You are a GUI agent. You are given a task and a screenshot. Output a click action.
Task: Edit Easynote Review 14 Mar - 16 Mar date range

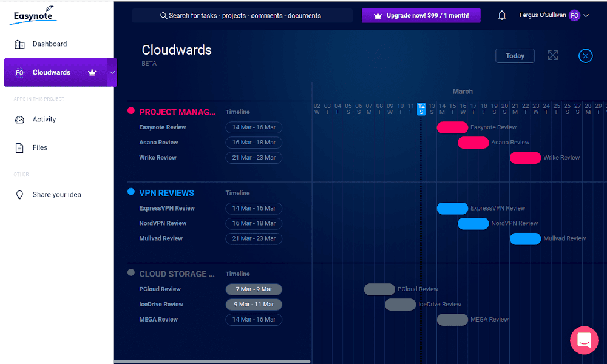(x=254, y=127)
